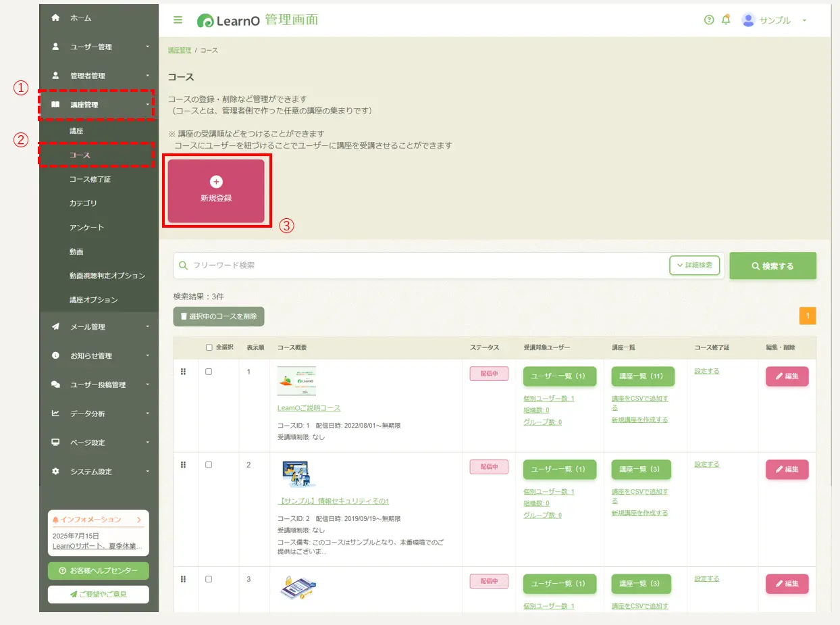Click the orange page 1 button
This screenshot has height=625, width=840.
tap(808, 316)
